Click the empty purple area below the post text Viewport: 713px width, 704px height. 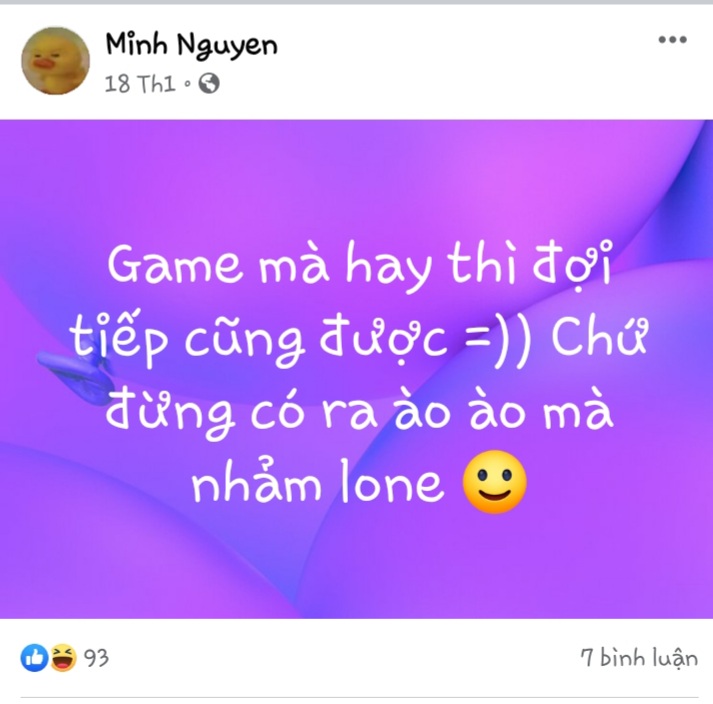pyautogui.click(x=356, y=566)
